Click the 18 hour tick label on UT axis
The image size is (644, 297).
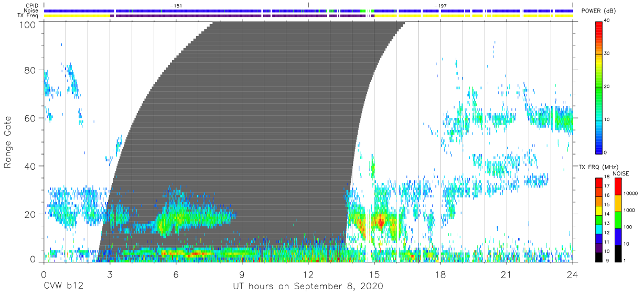point(441,274)
